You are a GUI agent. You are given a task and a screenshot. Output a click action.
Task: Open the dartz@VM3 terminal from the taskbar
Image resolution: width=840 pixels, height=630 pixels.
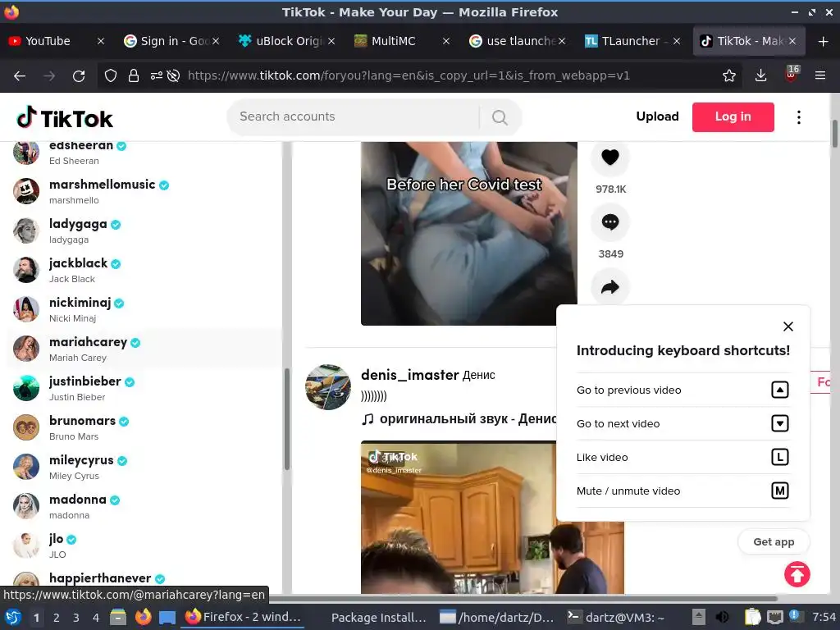click(615, 617)
